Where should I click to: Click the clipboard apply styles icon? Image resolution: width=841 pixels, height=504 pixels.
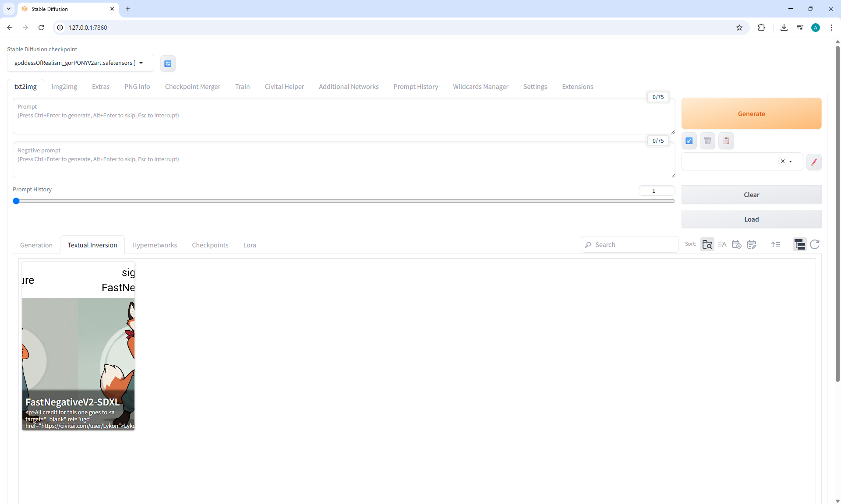[x=726, y=141]
